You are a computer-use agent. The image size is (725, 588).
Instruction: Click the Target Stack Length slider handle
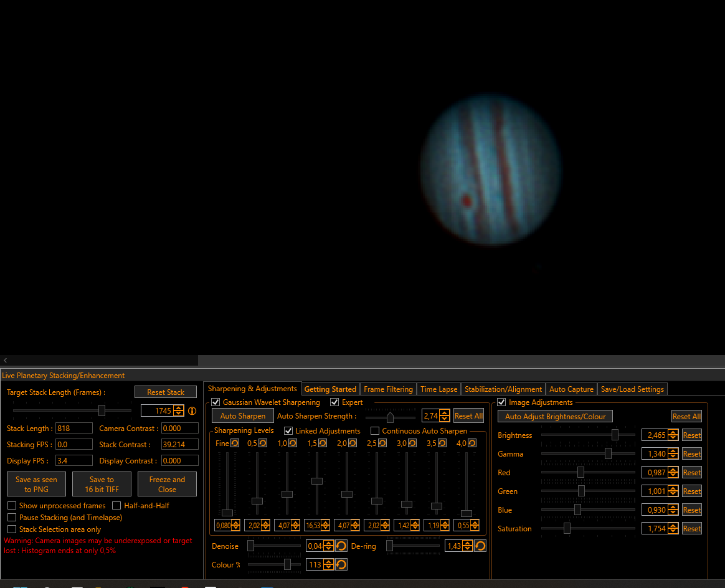[x=102, y=410]
